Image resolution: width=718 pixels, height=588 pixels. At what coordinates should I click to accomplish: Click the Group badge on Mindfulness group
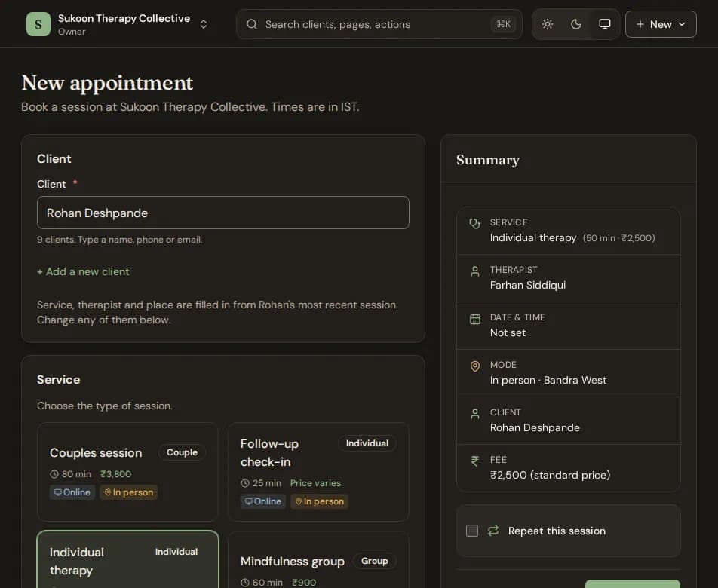tap(374, 561)
